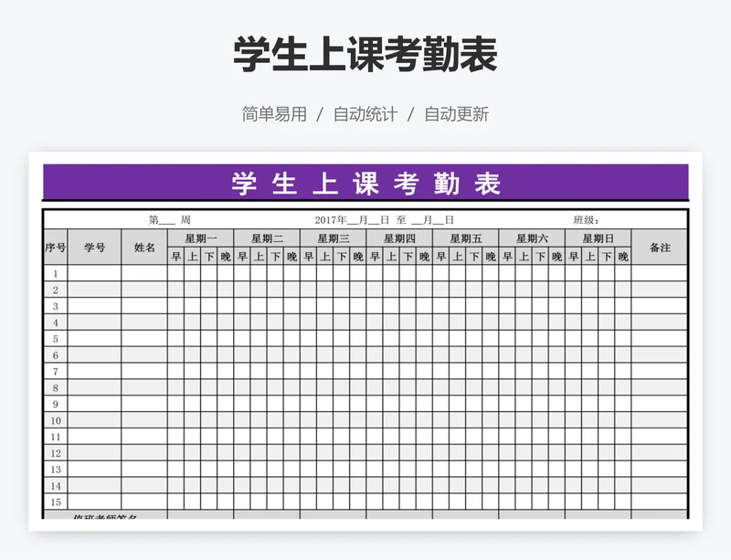The width and height of the screenshot is (731, 560).
Task: Select the 第__周 week field
Action: tap(170, 220)
